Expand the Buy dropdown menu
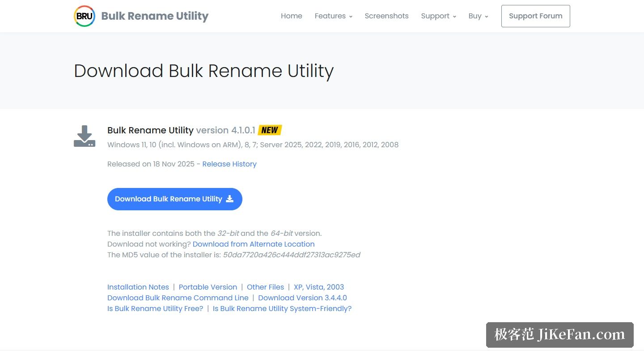The height and width of the screenshot is (358, 644). tap(479, 16)
